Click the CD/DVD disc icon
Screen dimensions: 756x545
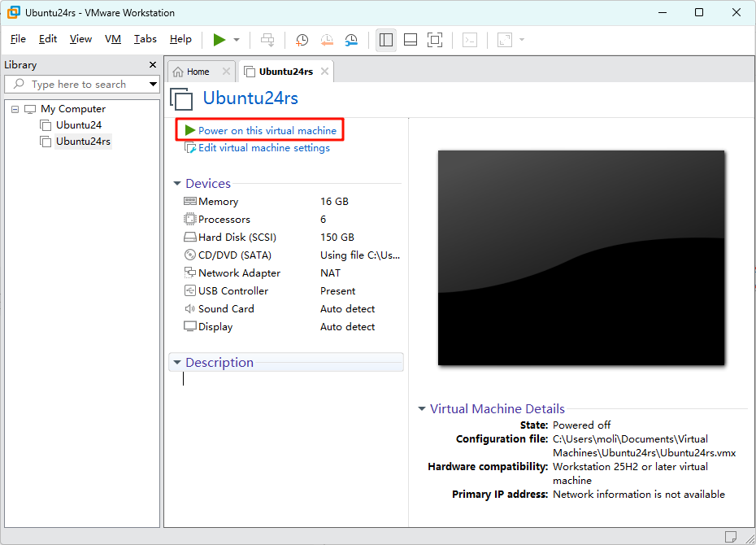pos(190,255)
